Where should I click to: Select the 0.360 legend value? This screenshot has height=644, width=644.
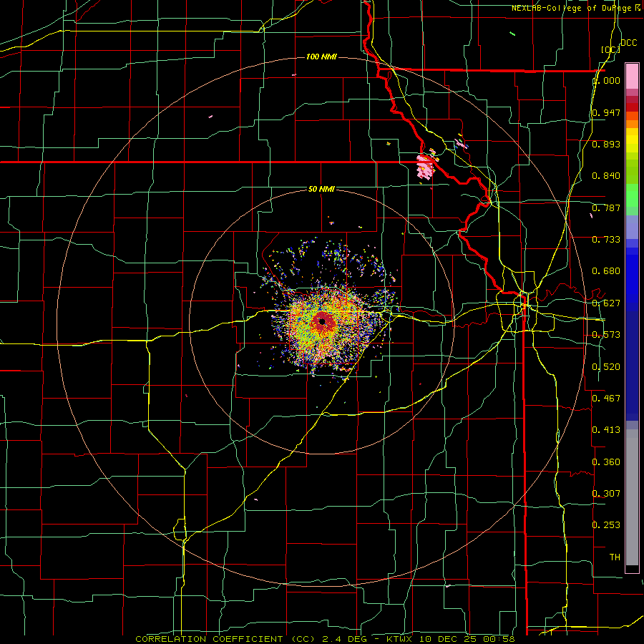coord(606,462)
